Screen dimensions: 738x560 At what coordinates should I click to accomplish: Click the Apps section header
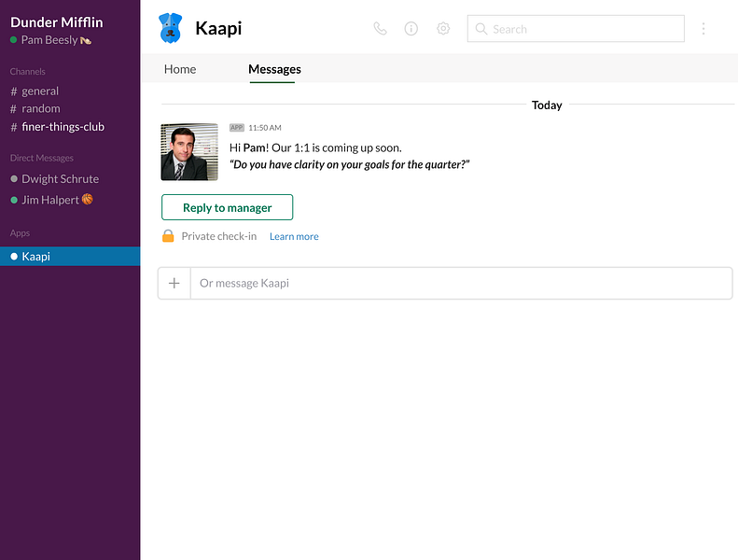pos(20,233)
